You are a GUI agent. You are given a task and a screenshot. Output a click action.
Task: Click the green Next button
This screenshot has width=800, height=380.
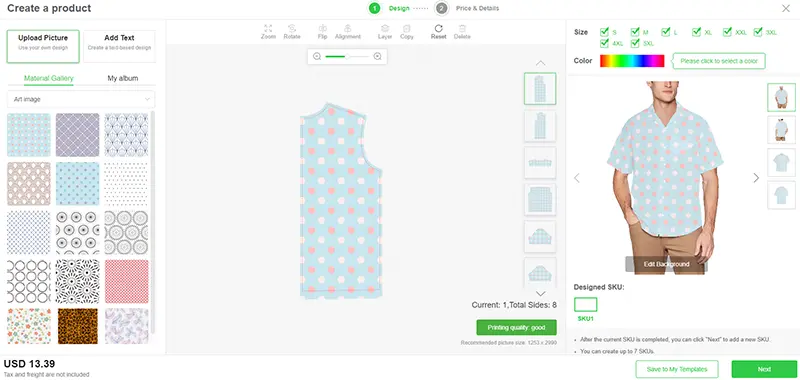click(x=764, y=369)
